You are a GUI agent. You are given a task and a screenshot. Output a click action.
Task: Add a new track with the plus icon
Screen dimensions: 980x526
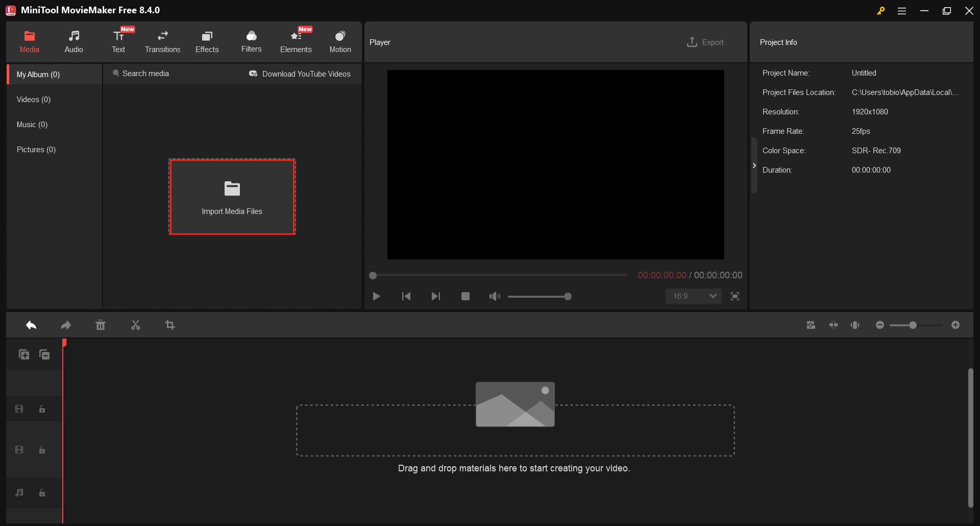23,354
